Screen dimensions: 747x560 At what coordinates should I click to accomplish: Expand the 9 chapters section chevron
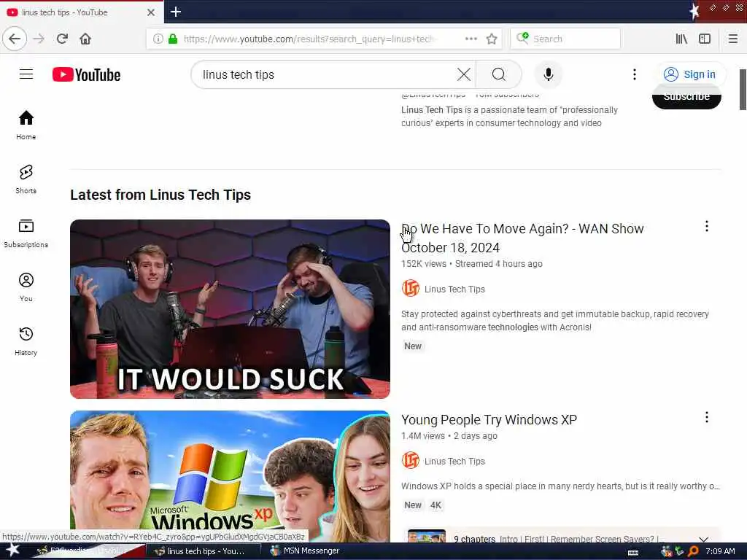tap(703, 538)
